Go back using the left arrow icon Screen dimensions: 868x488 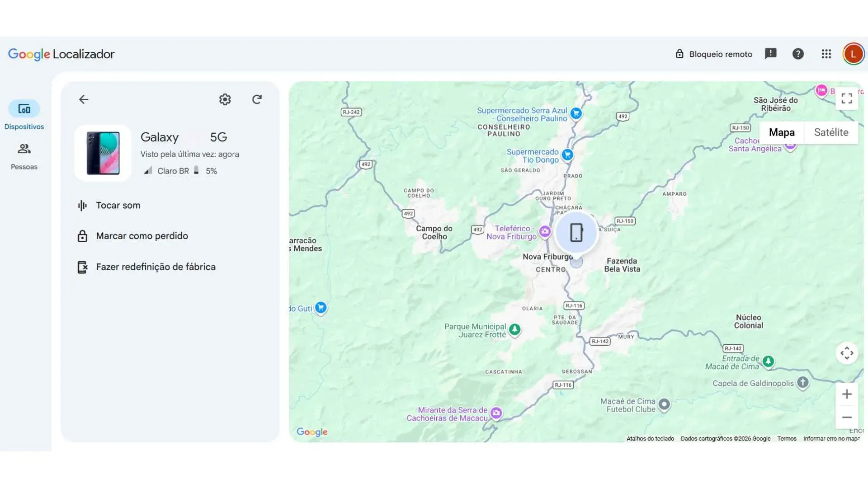(84, 99)
